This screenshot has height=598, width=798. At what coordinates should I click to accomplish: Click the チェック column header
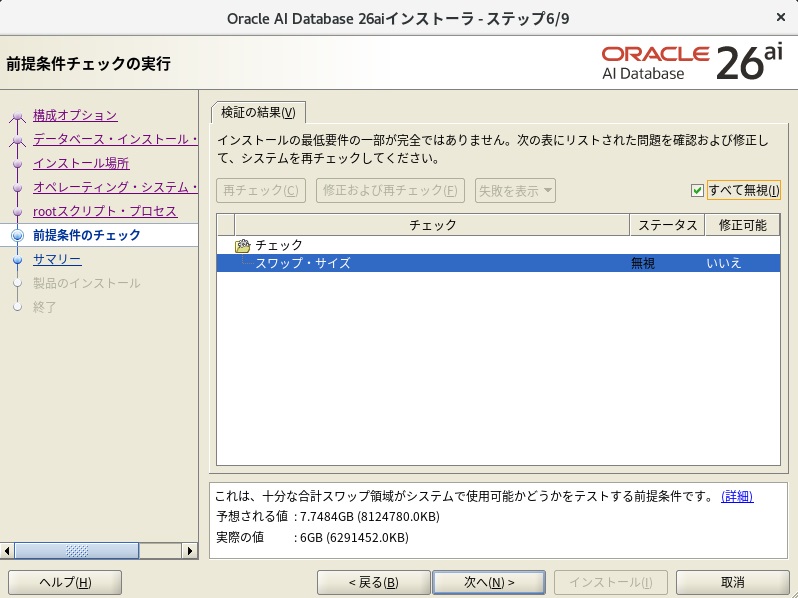click(432, 225)
